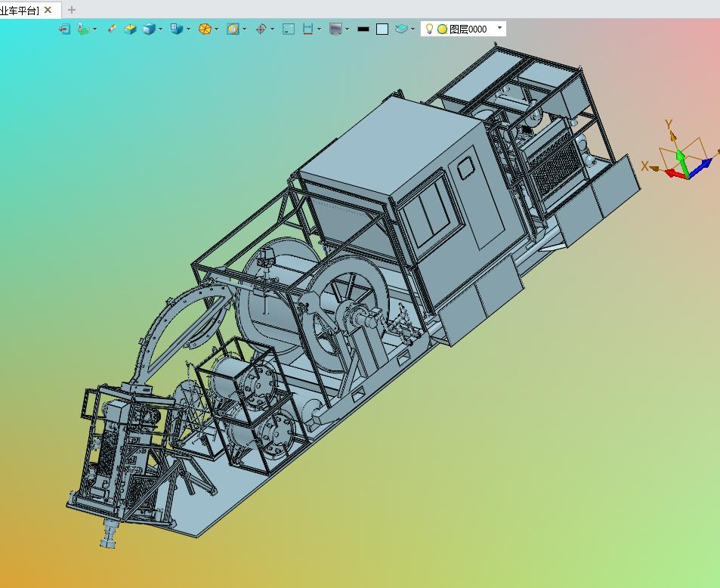Expand the red crosshair dropdown arrow
Viewport: 720px width, 588px height.
point(272,29)
